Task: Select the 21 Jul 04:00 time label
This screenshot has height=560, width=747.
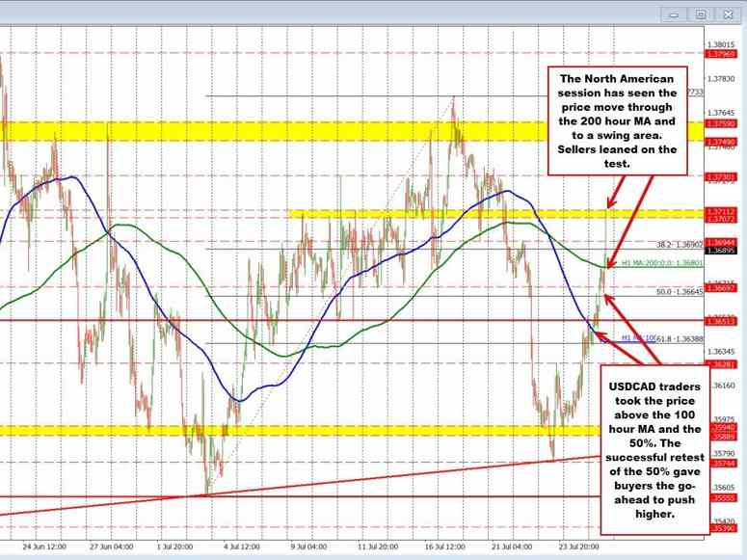Action: [512, 547]
